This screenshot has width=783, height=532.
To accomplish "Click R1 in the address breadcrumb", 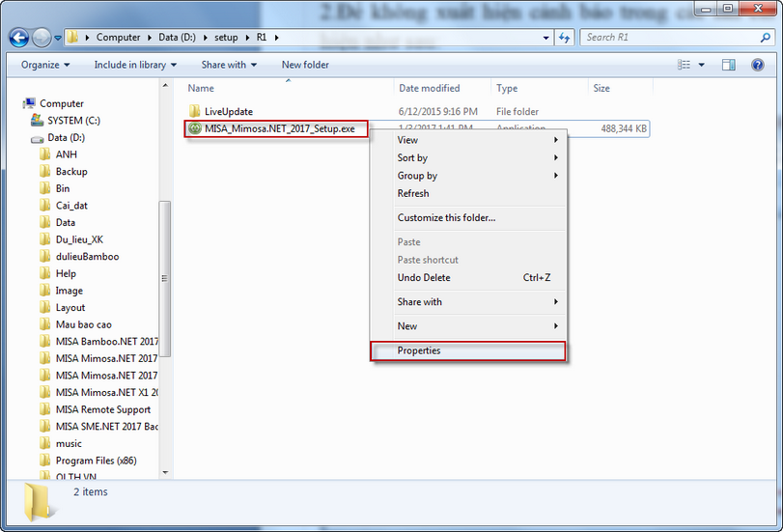I will pyautogui.click(x=262, y=38).
